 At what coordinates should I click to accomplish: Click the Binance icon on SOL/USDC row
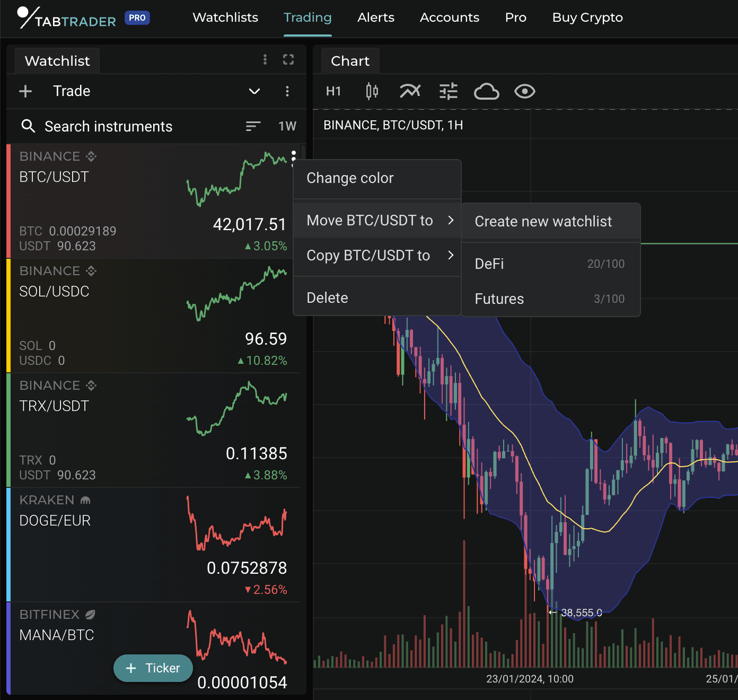pos(91,271)
